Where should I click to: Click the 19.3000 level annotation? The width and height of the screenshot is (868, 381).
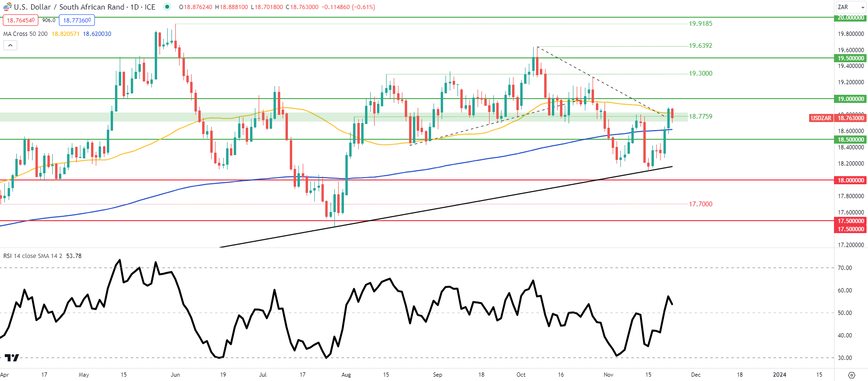pos(700,73)
